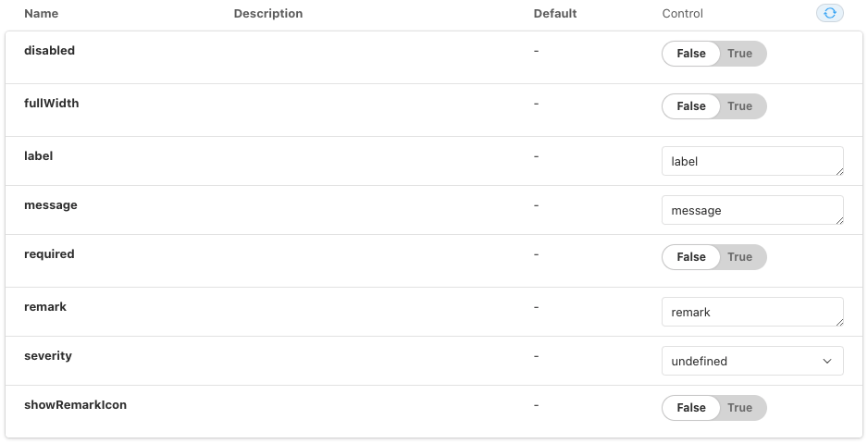
Task: Click the Name column header
Action: tap(41, 14)
